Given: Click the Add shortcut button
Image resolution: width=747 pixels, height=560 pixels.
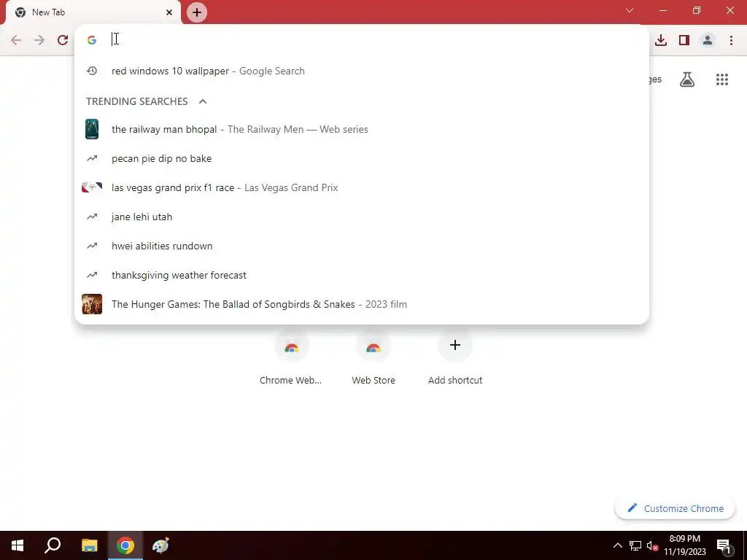Looking at the screenshot, I should coord(455,358).
